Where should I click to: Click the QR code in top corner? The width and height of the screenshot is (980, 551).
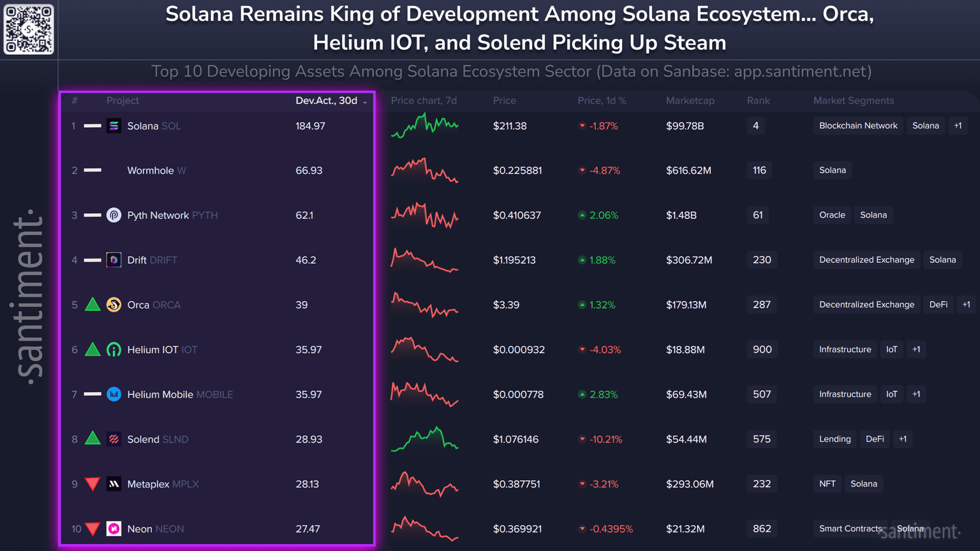click(x=29, y=29)
